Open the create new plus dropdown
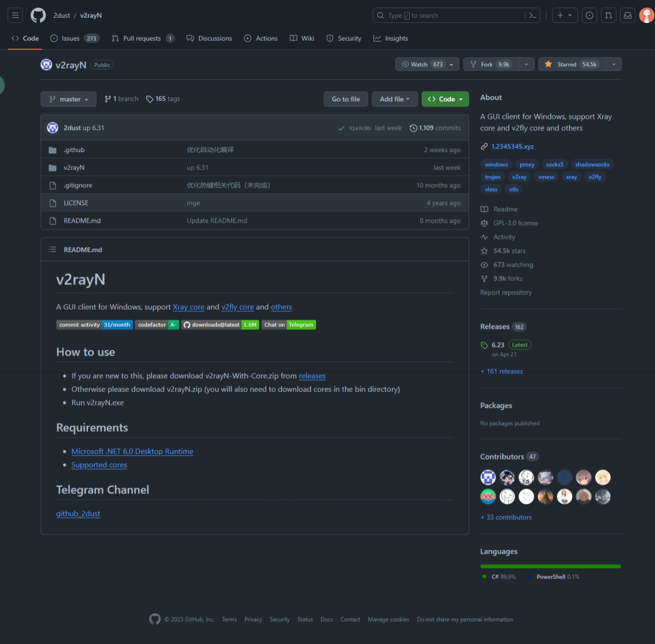The image size is (655, 644). (564, 16)
